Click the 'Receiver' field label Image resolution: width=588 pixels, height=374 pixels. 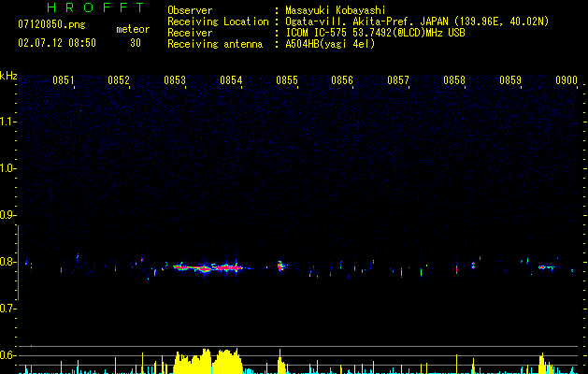(x=190, y=33)
